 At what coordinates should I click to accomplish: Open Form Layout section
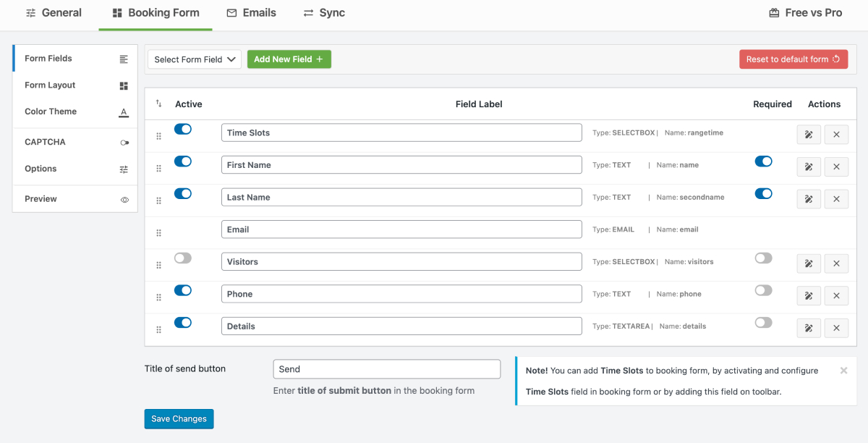[75, 85]
